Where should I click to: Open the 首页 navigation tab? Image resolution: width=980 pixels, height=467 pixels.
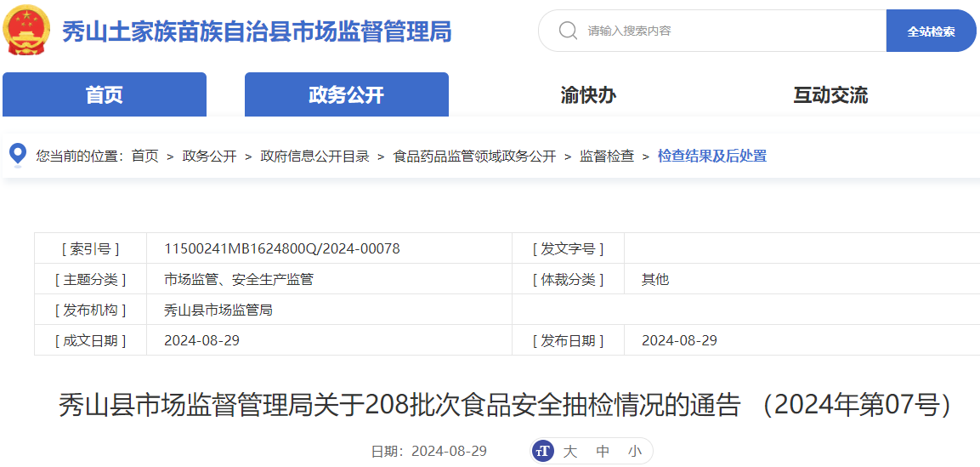point(105,94)
